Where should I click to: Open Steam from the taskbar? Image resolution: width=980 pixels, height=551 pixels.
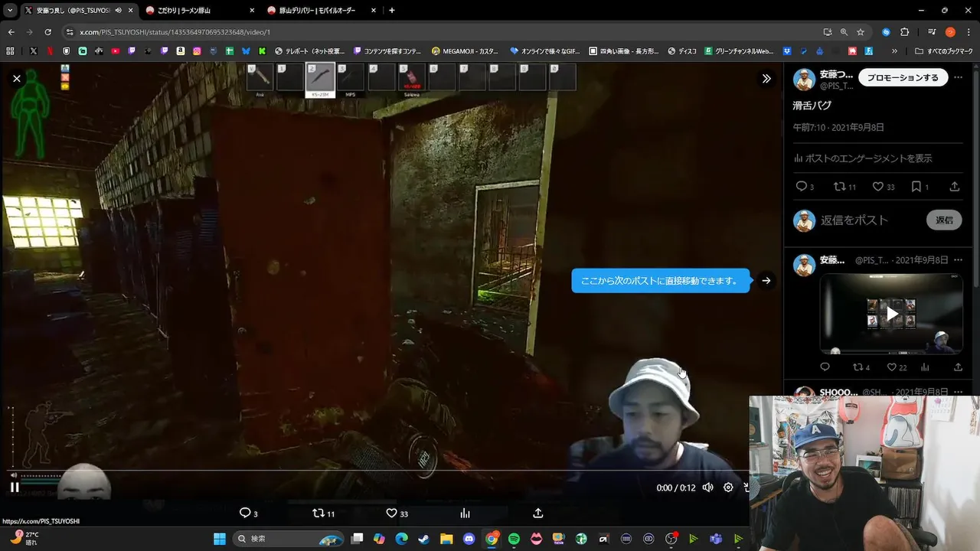(423, 539)
